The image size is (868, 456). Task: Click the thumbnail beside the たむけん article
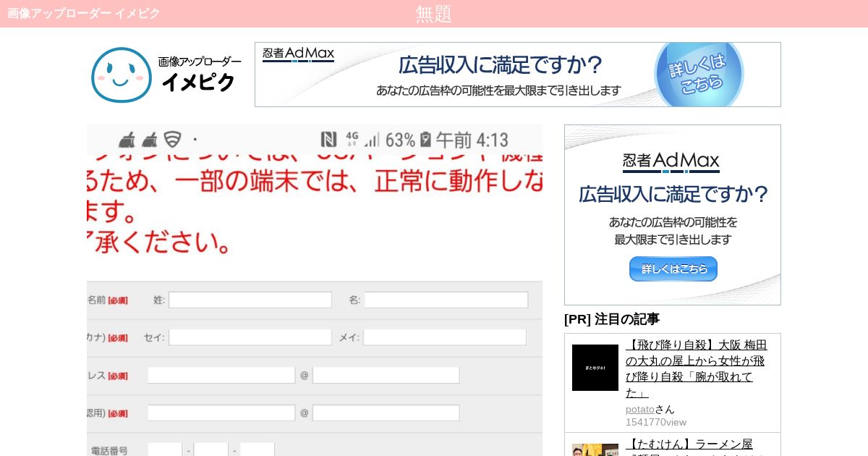pyautogui.click(x=595, y=450)
